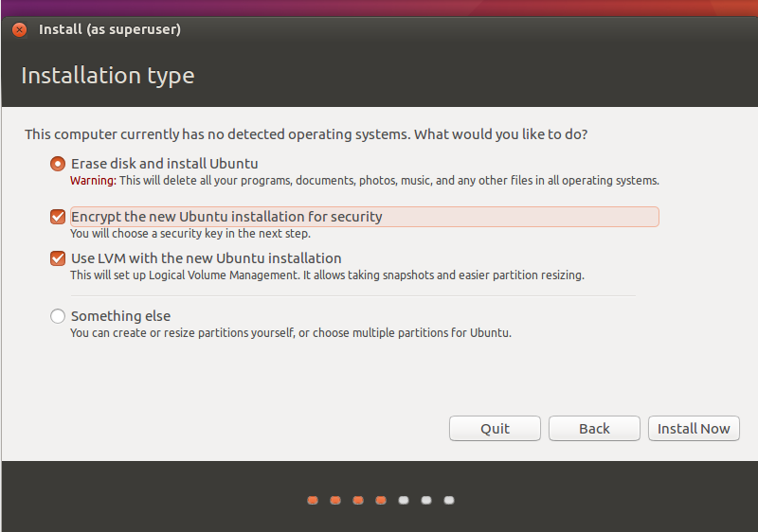
Task: Click the first white progress dot
Action: coord(404,500)
